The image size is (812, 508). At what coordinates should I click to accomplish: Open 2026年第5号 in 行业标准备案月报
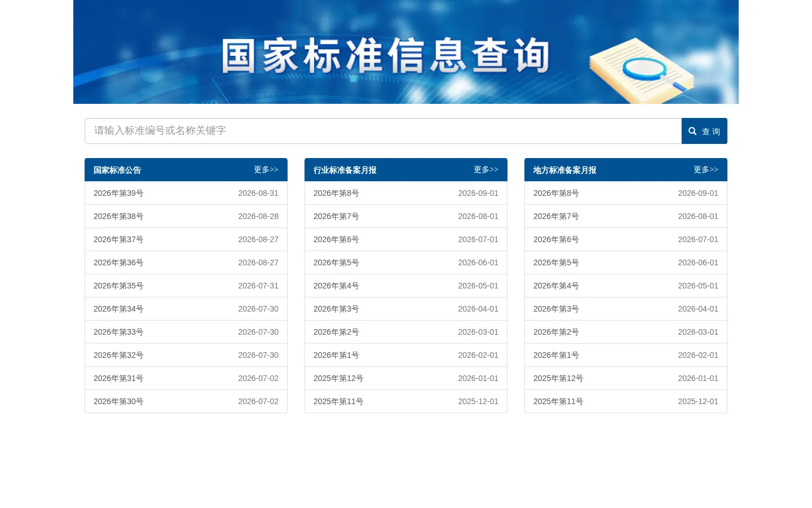click(336, 262)
